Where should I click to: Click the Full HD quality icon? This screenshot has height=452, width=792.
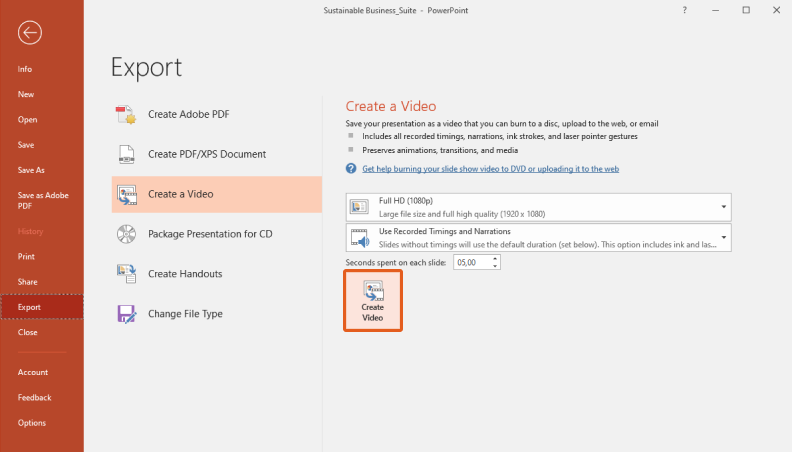360,207
